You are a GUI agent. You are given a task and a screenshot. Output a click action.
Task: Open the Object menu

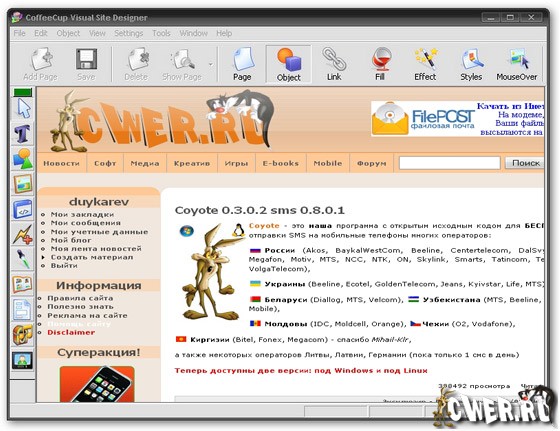click(x=68, y=33)
